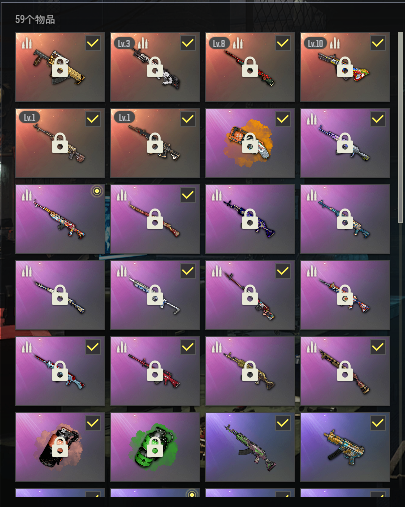Click the lock icon on gold first weapon
Screen dimensions: 405x507
(60, 67)
